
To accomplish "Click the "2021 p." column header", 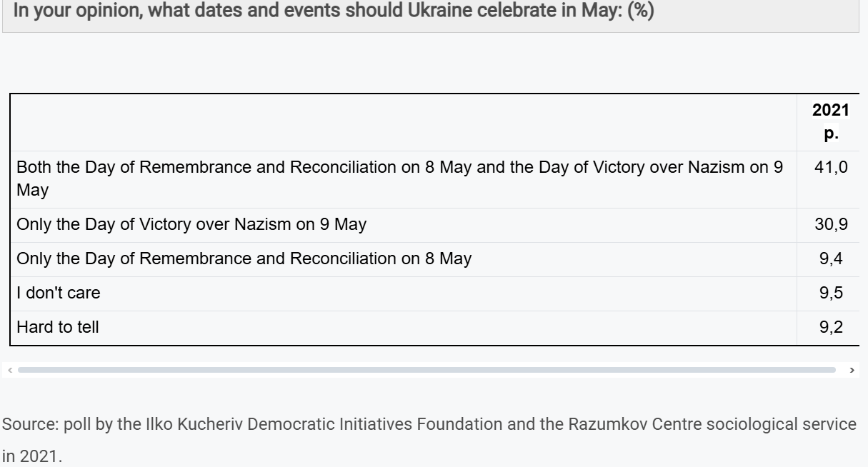I will tap(830, 121).
